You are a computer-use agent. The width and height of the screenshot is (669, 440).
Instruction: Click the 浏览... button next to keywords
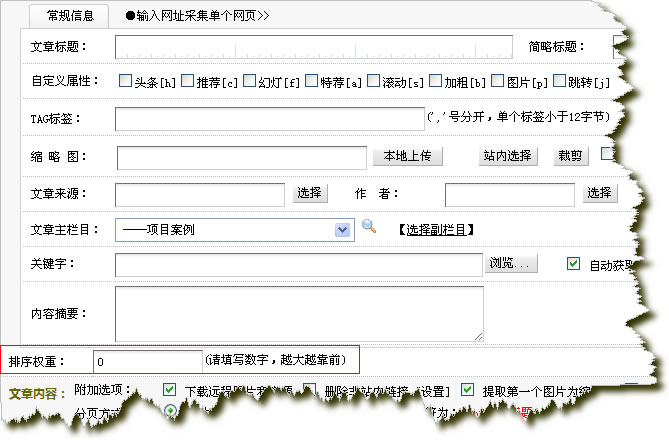tap(512, 264)
